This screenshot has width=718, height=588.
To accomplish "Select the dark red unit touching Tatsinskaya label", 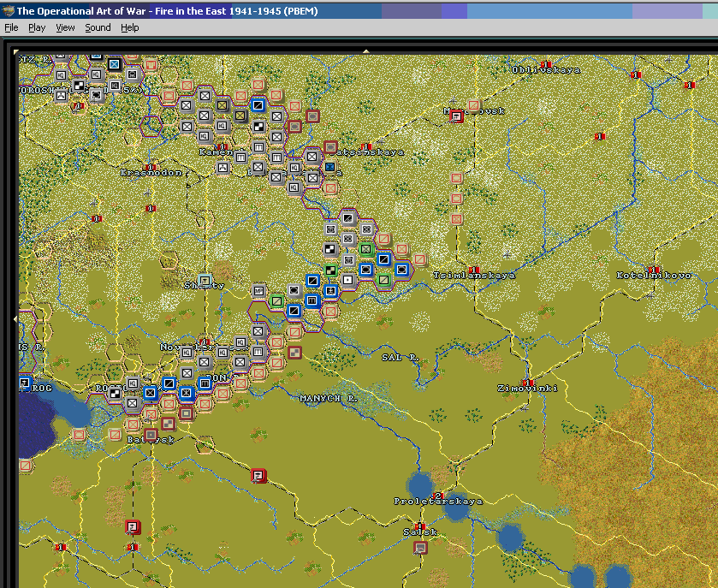I will [330, 147].
